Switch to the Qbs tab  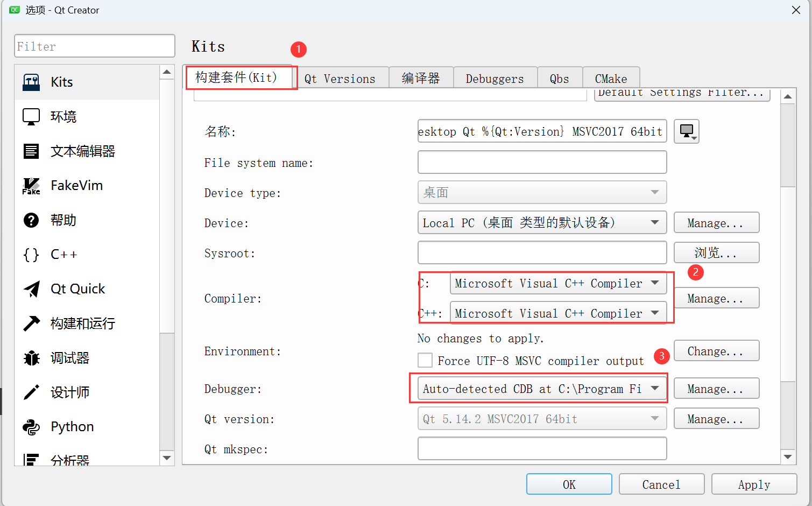(560, 79)
